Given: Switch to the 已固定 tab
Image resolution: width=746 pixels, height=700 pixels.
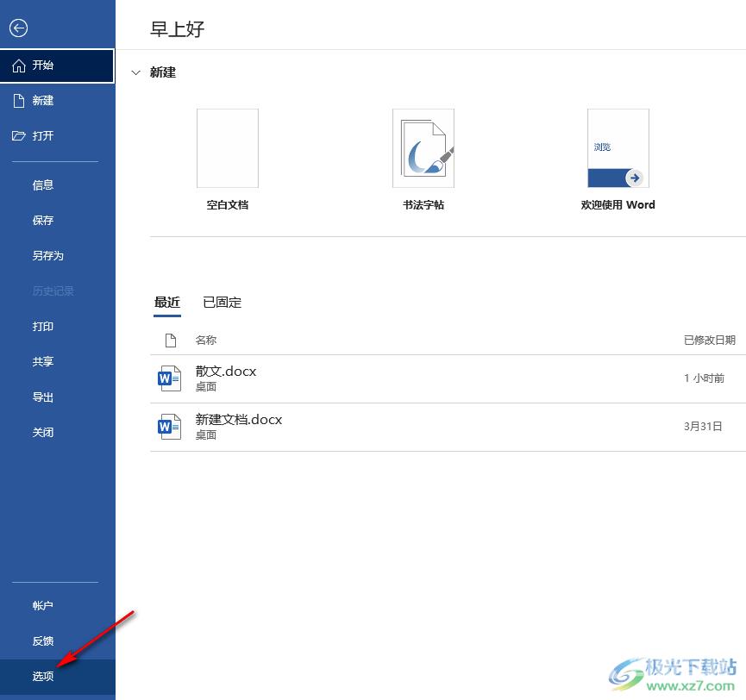Looking at the screenshot, I should click(x=223, y=303).
